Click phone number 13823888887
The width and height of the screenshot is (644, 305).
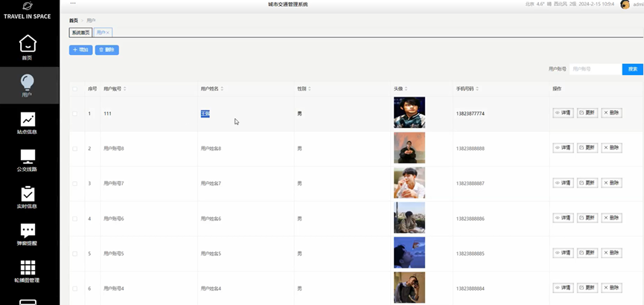pos(471,184)
